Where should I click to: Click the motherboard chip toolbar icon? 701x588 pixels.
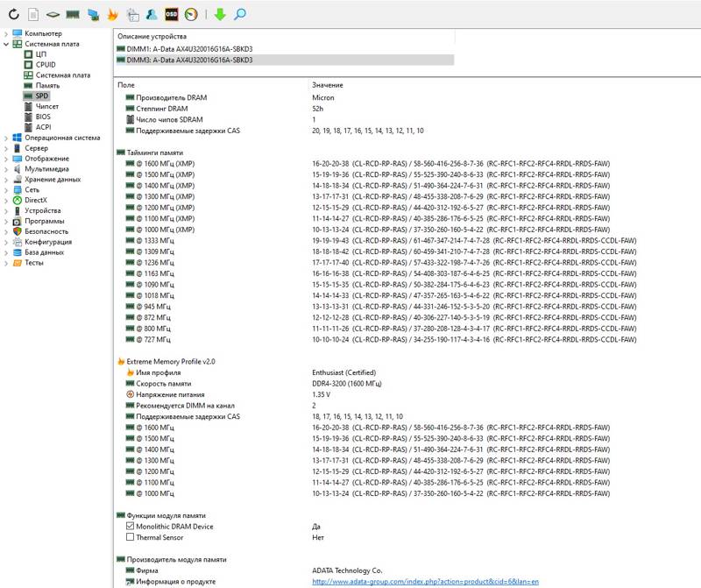point(53,15)
